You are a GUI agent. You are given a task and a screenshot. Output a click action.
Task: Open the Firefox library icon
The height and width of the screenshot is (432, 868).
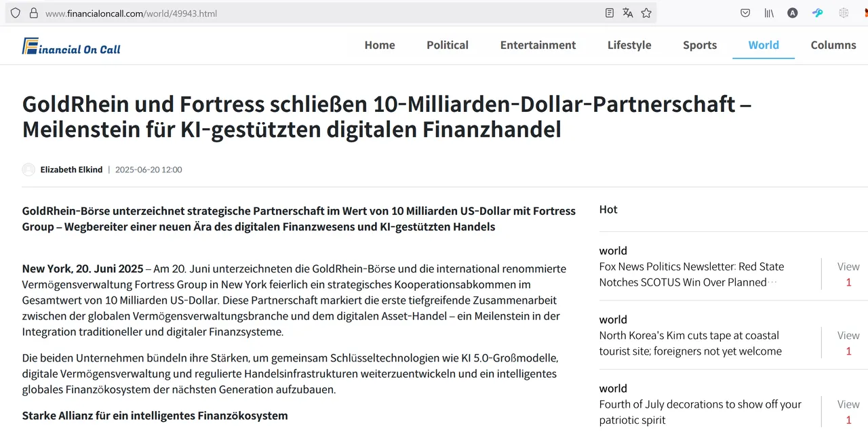click(x=769, y=13)
